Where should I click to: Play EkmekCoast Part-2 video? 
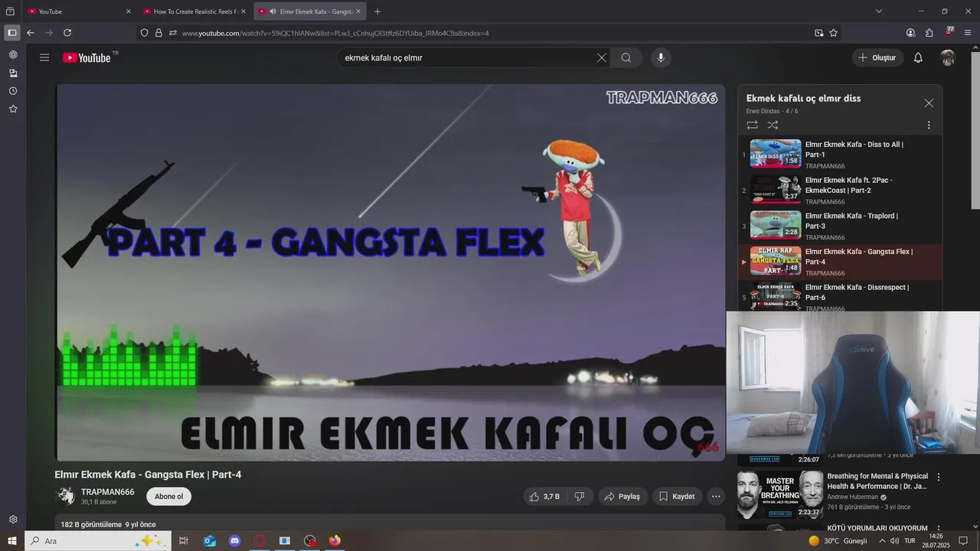click(838, 190)
